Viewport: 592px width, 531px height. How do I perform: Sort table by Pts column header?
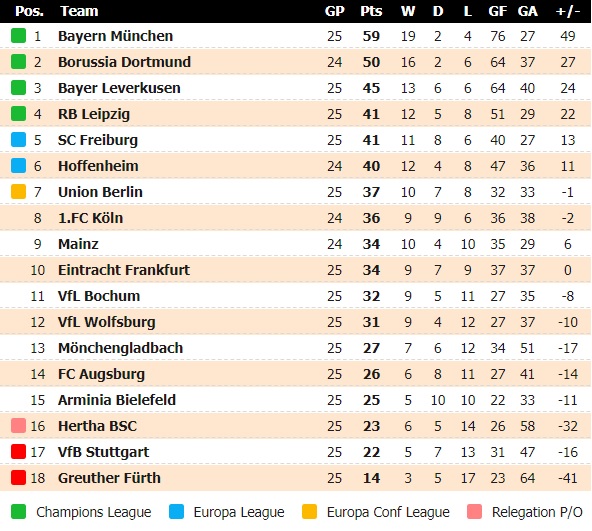pos(371,11)
